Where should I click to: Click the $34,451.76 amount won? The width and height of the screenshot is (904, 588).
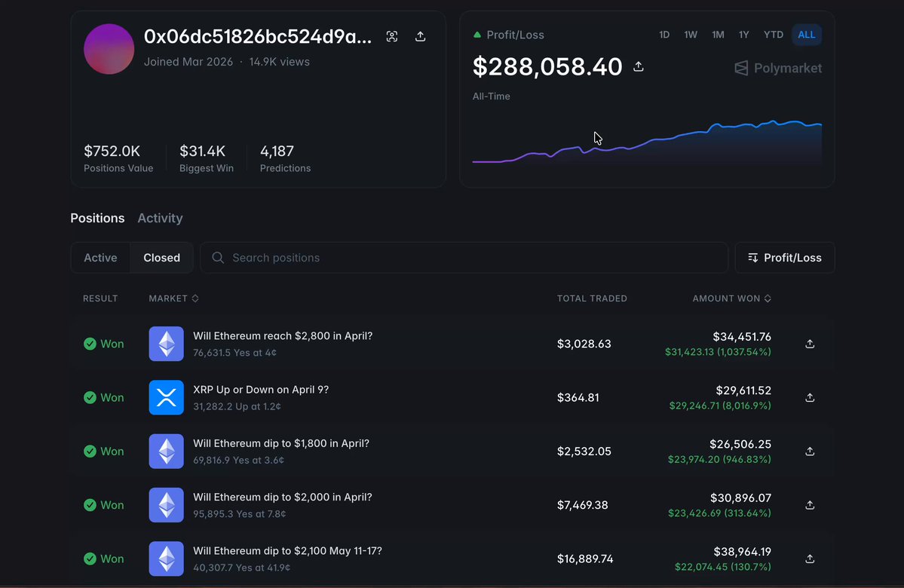coord(741,337)
